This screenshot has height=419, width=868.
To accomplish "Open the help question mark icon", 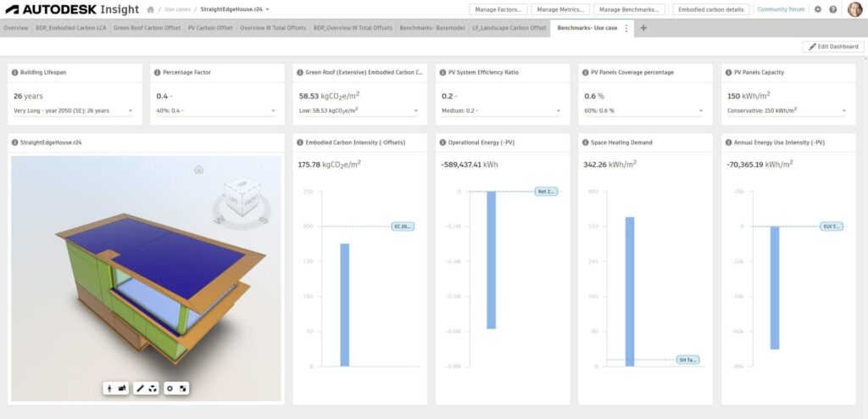I will (x=833, y=9).
